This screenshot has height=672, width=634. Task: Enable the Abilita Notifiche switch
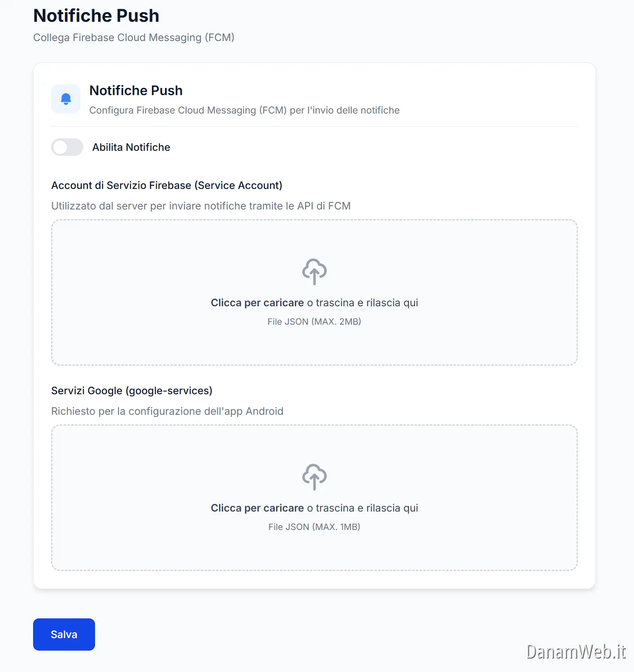(67, 147)
